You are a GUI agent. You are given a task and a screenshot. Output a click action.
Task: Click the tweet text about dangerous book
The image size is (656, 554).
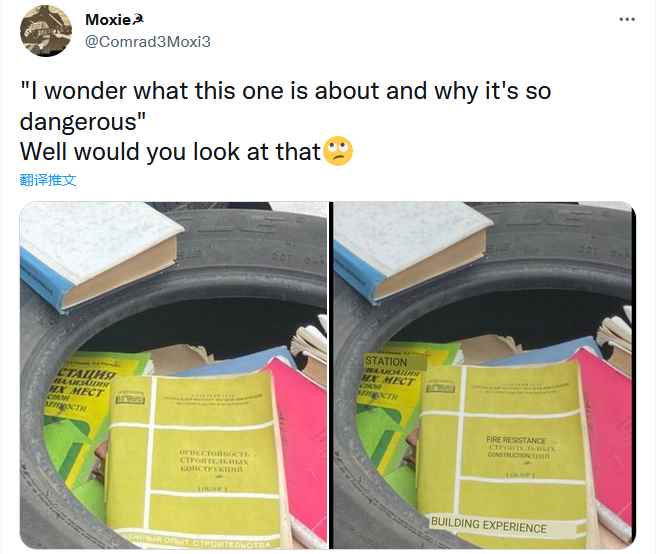coord(285,106)
